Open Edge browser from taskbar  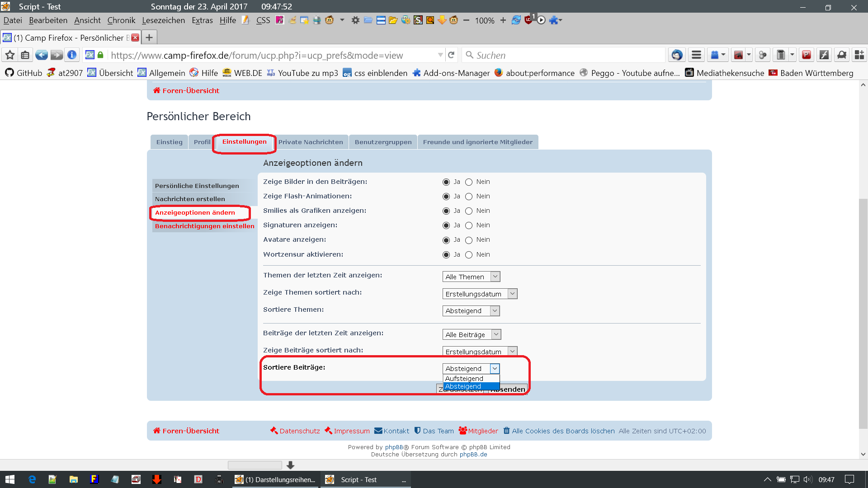32,479
